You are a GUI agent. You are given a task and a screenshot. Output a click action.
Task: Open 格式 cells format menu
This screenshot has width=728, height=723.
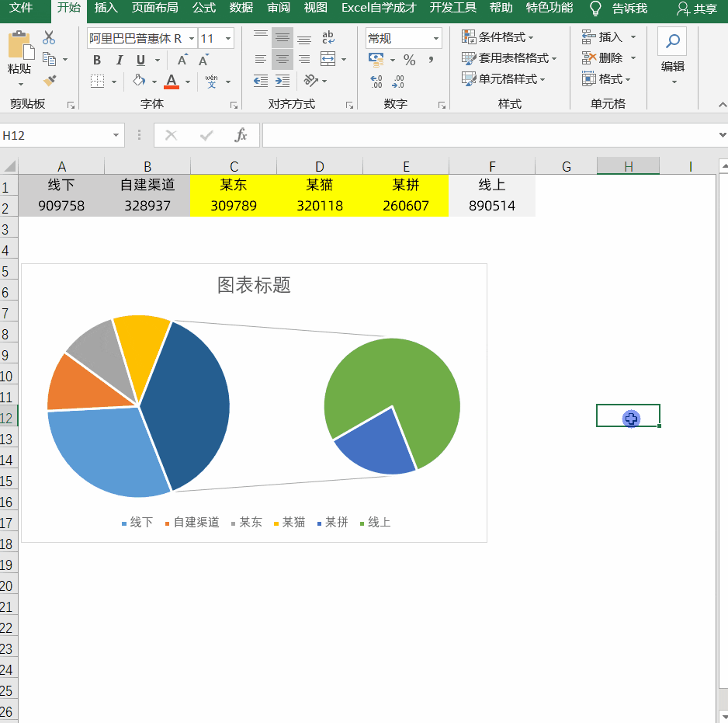coord(606,79)
